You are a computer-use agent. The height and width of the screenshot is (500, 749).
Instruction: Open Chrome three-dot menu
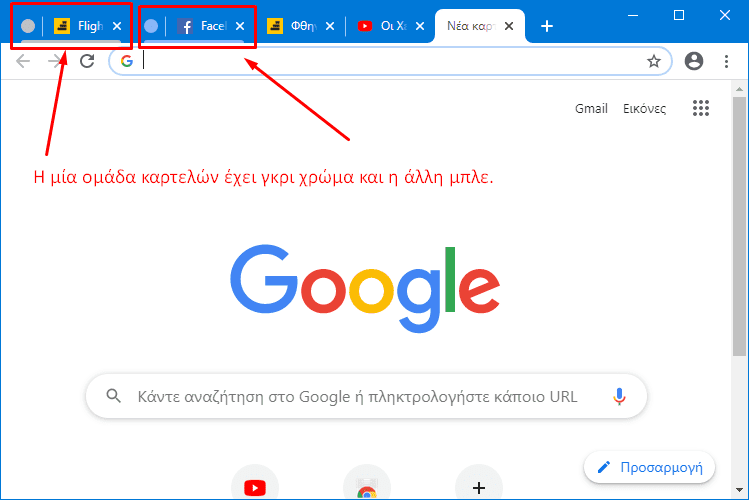coord(726,61)
